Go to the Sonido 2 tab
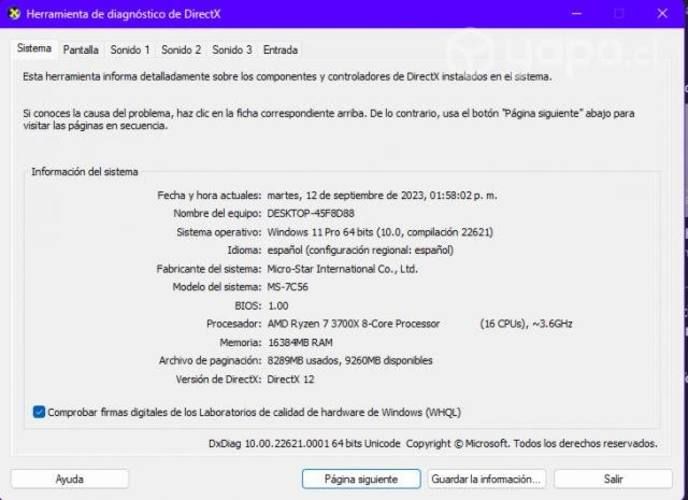 click(x=181, y=50)
